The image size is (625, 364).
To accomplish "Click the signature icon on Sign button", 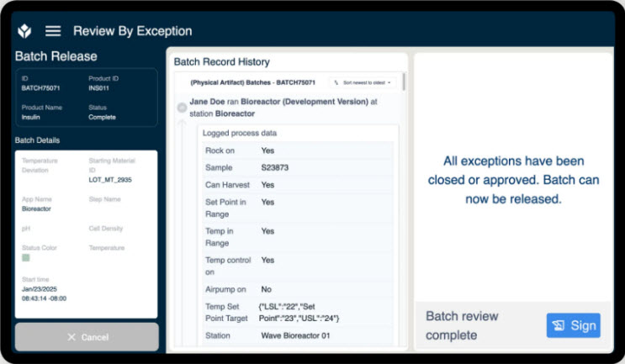I will coord(558,325).
